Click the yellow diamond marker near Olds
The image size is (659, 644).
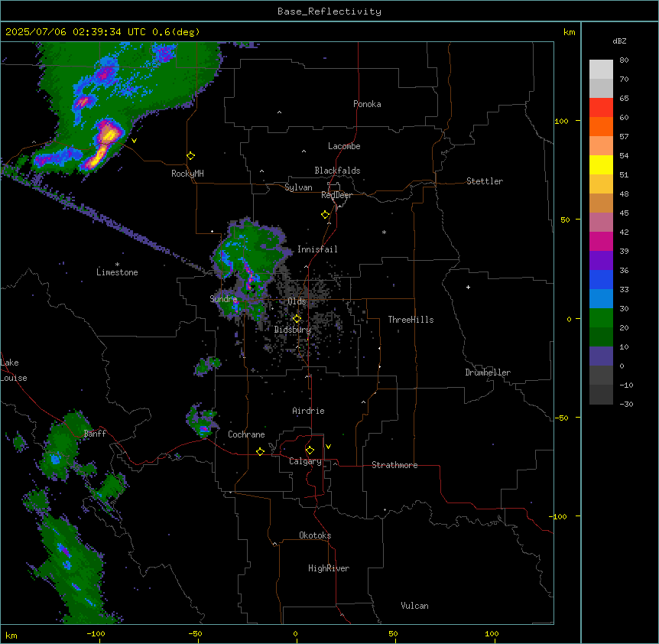tap(297, 318)
